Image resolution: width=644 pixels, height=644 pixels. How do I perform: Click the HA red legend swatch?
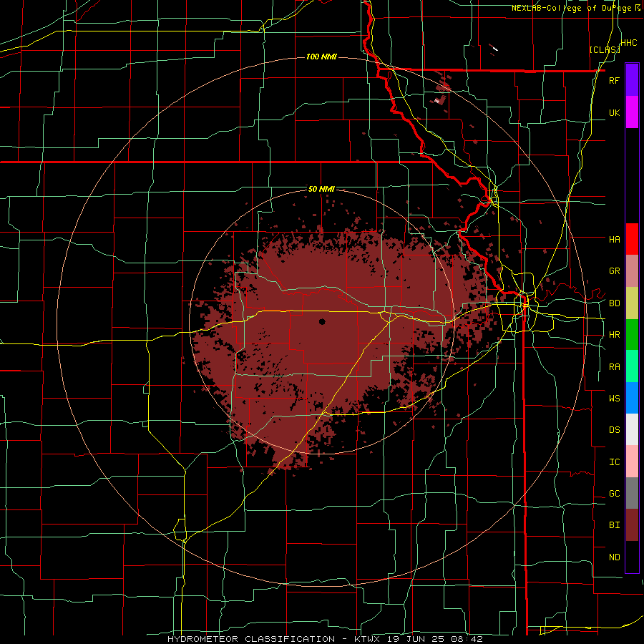click(632, 239)
